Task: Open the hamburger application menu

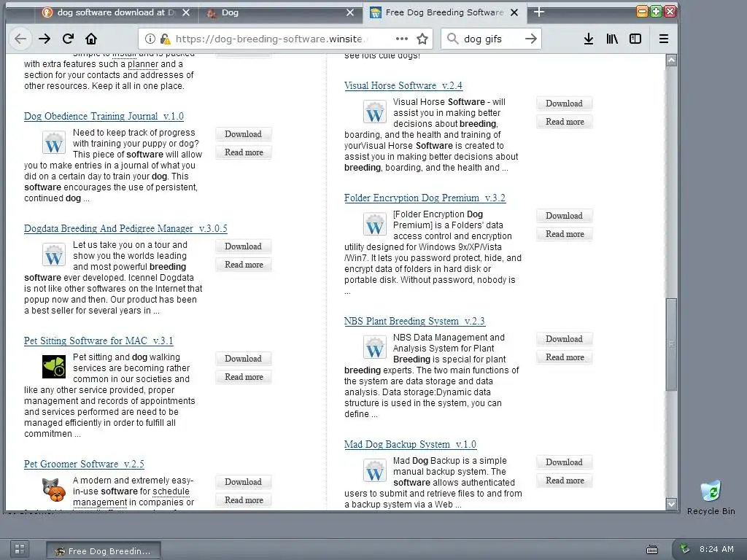Action: pyautogui.click(x=664, y=39)
